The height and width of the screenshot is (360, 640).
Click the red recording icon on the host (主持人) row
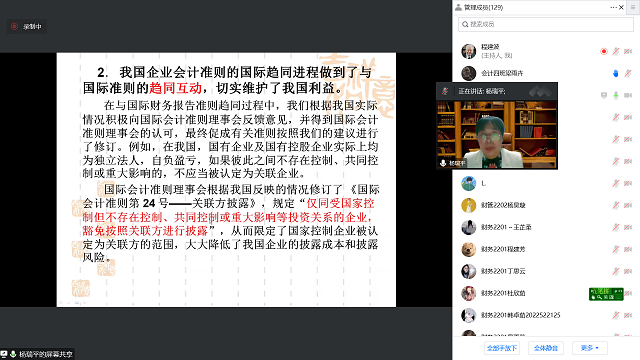tap(604, 51)
